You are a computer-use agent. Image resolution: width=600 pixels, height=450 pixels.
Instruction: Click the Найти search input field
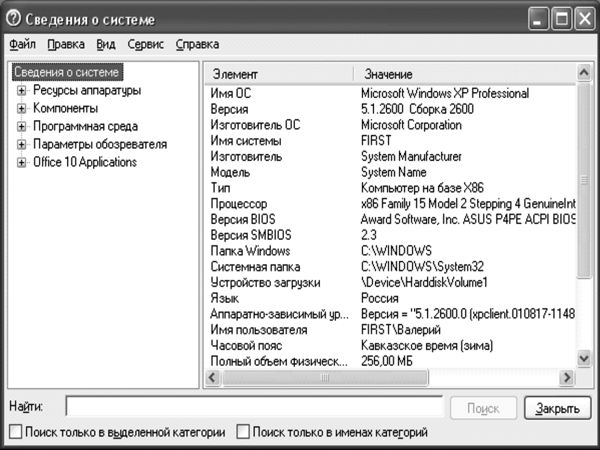click(x=254, y=406)
